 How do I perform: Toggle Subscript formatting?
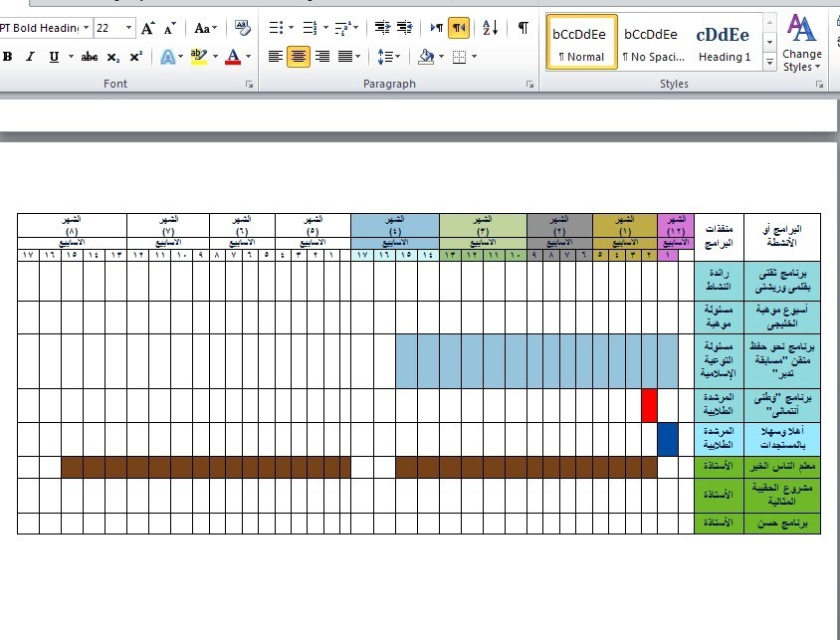(113, 56)
